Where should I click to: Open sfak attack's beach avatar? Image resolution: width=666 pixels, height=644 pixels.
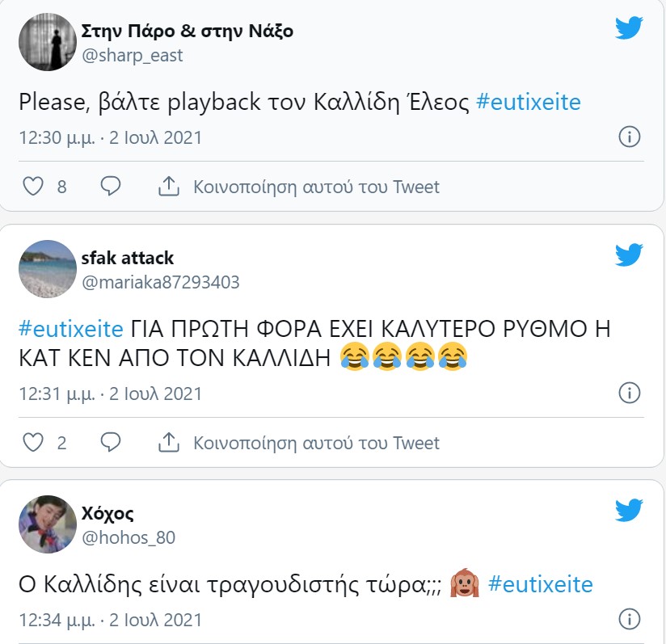tap(47, 269)
